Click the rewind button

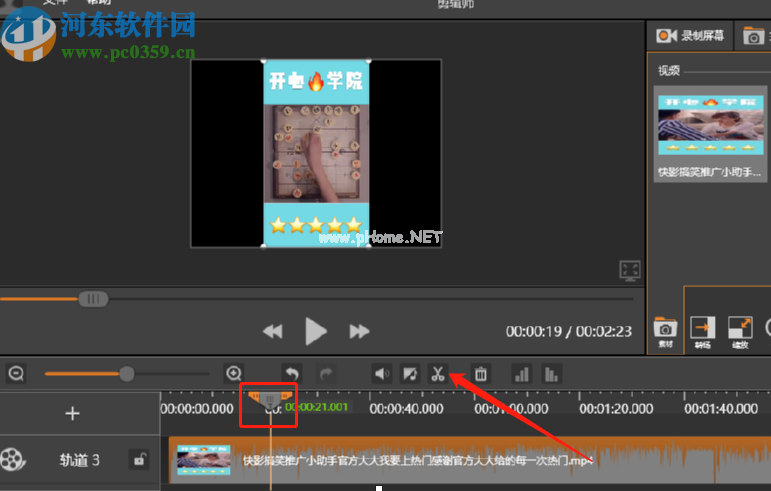[x=272, y=332]
